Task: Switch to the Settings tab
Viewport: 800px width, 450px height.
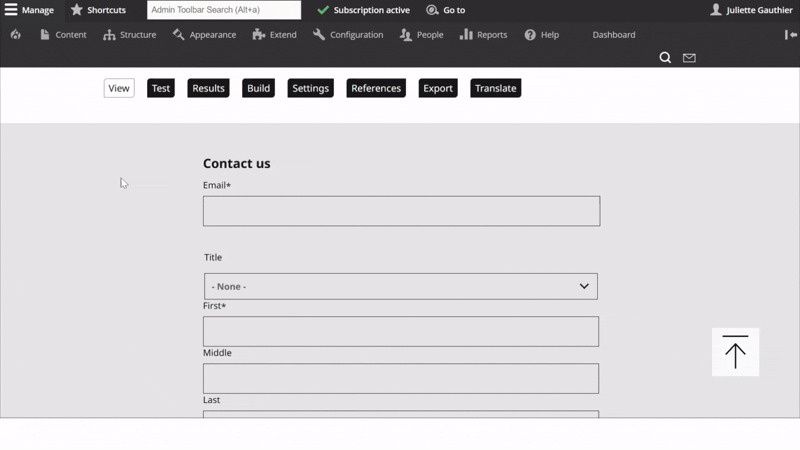Action: click(310, 88)
